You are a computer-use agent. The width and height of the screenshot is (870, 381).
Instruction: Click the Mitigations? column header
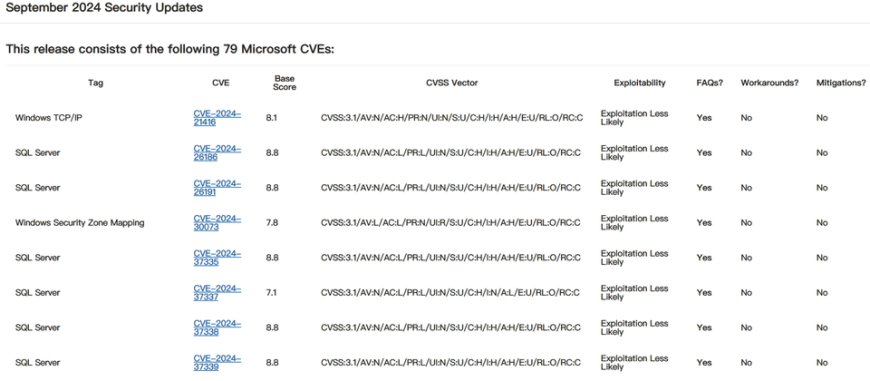(x=841, y=83)
